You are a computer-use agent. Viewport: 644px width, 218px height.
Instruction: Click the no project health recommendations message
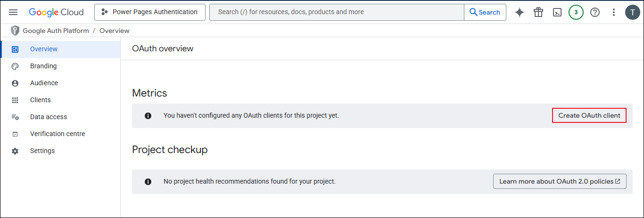click(249, 181)
